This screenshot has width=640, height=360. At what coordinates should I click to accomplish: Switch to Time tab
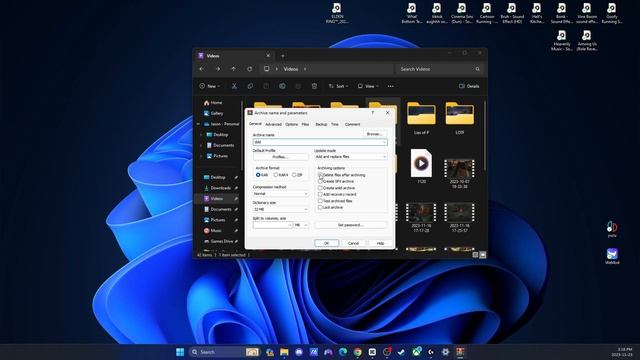coord(335,124)
